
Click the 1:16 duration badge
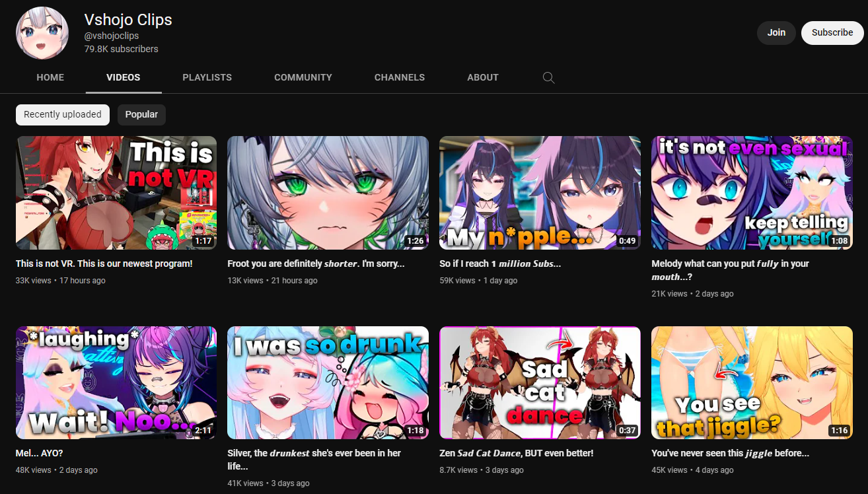[839, 431]
